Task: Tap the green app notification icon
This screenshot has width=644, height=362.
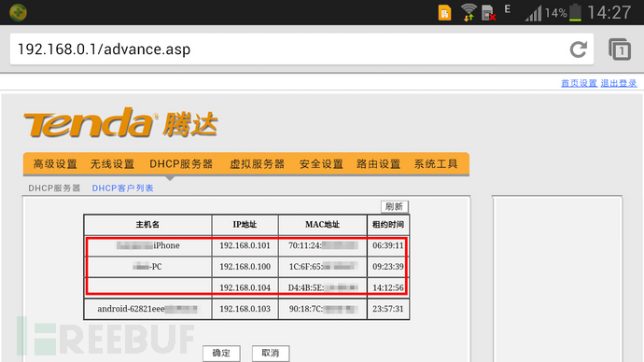Action: (x=18, y=12)
